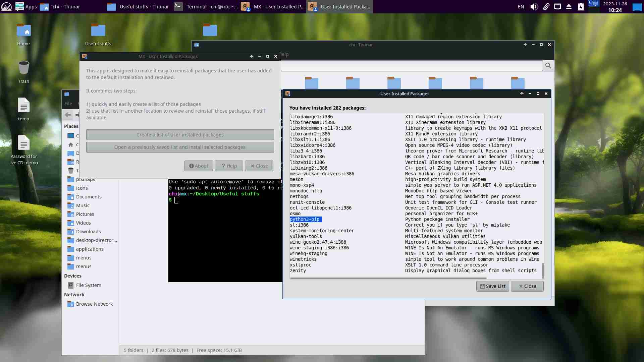Viewport: 644px width, 362px height.
Task: Click the EN keyboard layout indicator
Action: [x=521, y=7]
